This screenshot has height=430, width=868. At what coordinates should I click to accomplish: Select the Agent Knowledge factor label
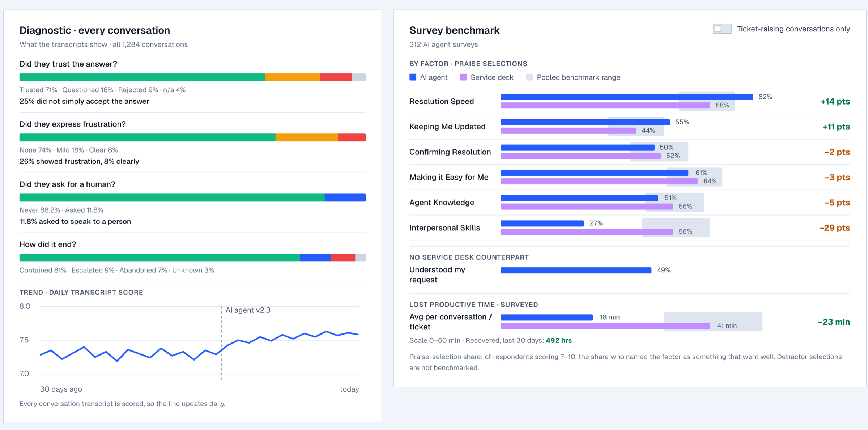(x=442, y=203)
